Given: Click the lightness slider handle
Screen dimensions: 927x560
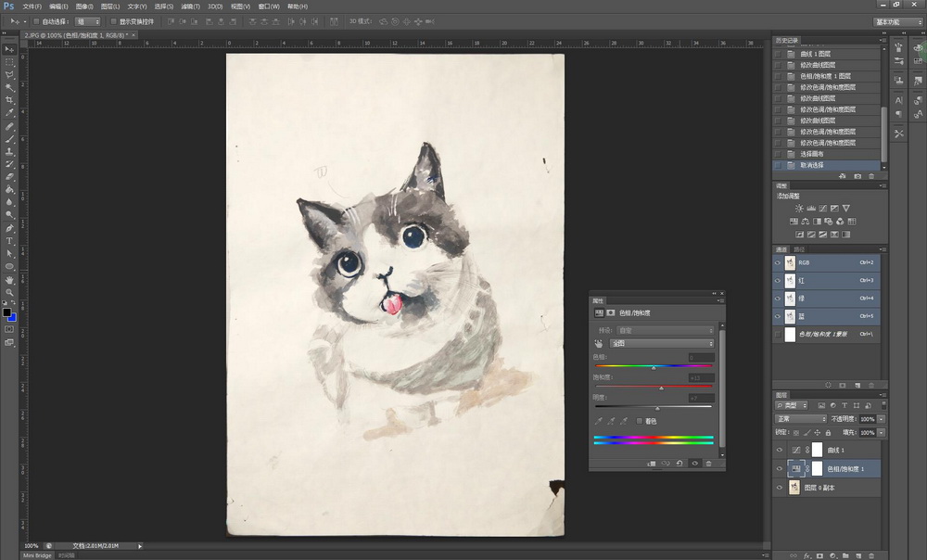Looking at the screenshot, I should 657,408.
